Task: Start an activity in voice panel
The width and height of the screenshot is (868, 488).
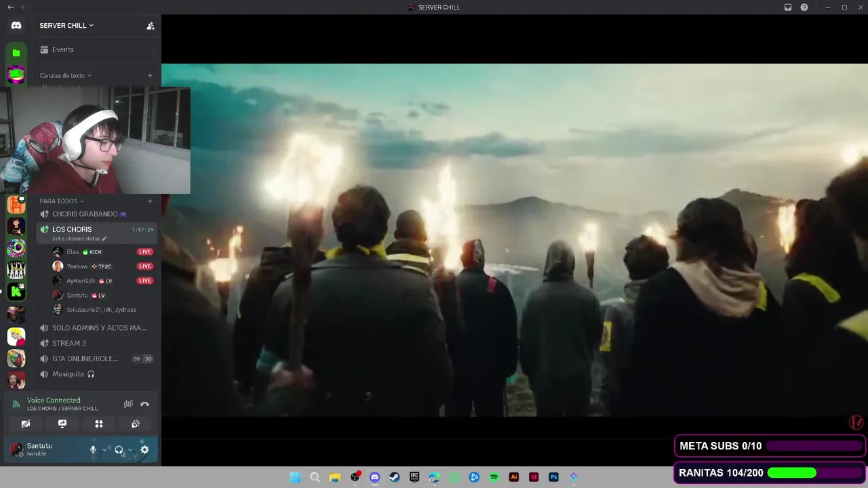Action: coord(99,424)
